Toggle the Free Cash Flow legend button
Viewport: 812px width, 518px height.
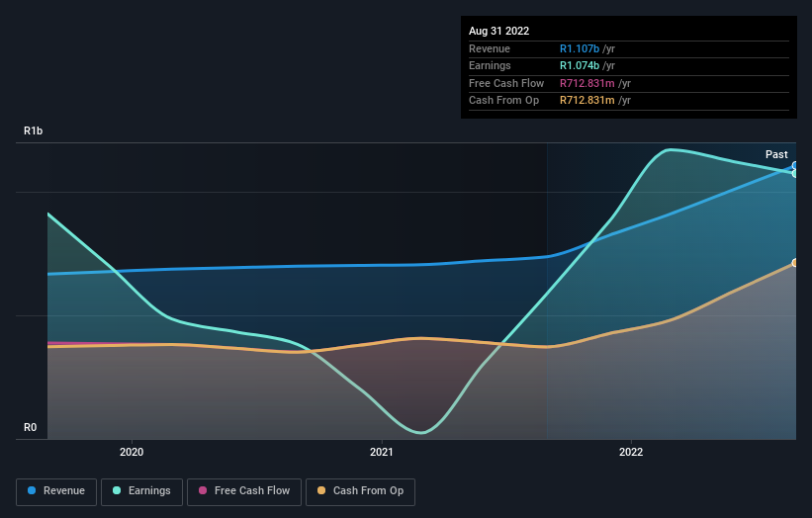pyautogui.click(x=244, y=491)
